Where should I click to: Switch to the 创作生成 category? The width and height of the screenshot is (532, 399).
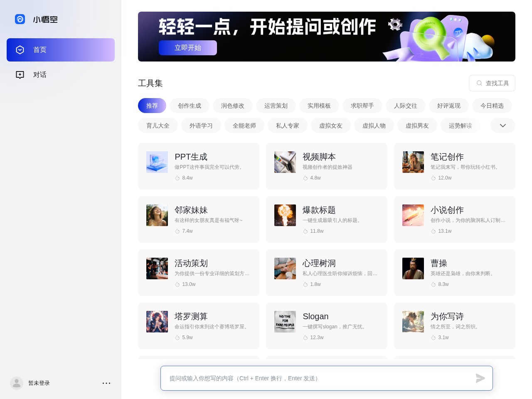(x=190, y=106)
